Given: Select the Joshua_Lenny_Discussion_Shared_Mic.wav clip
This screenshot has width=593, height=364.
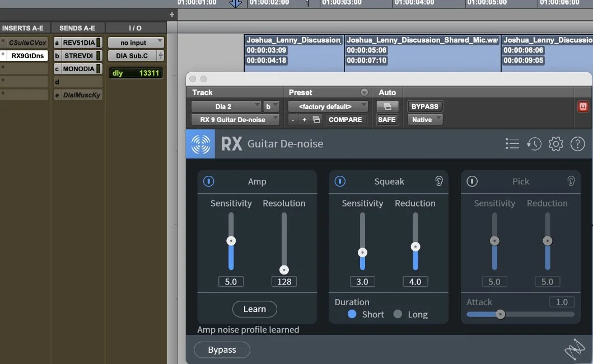Looking at the screenshot, I should click(x=423, y=53).
